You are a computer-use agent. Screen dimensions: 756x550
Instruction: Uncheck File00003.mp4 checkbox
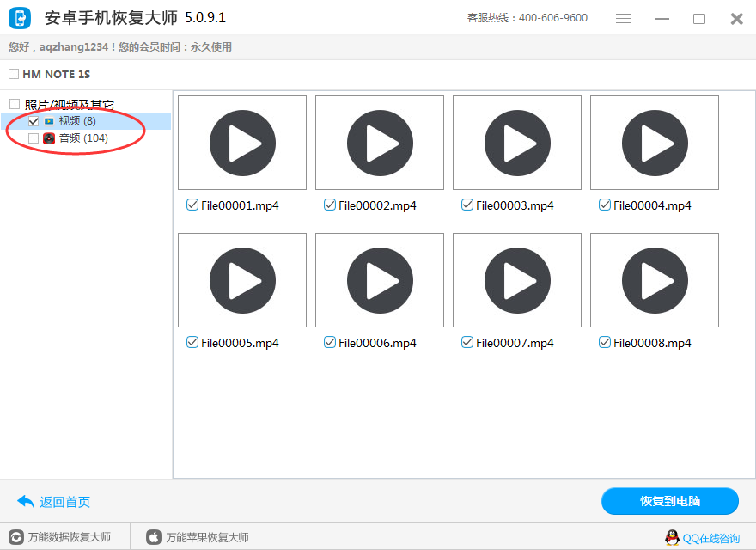pyautogui.click(x=466, y=205)
